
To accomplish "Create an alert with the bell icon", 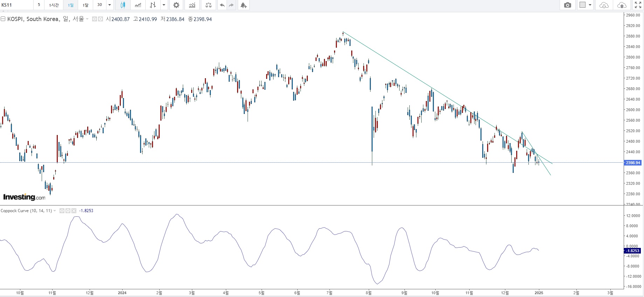I will pos(243,5).
